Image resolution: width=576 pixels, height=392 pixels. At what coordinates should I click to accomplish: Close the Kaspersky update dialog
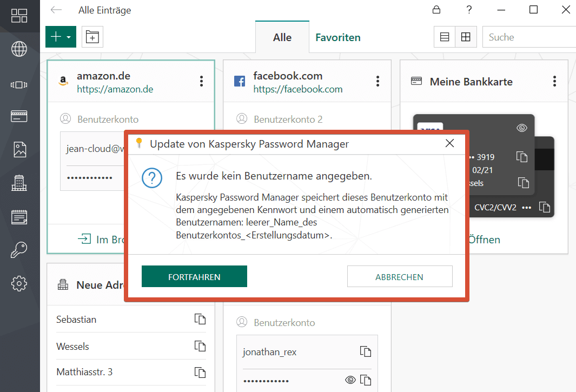tap(449, 143)
